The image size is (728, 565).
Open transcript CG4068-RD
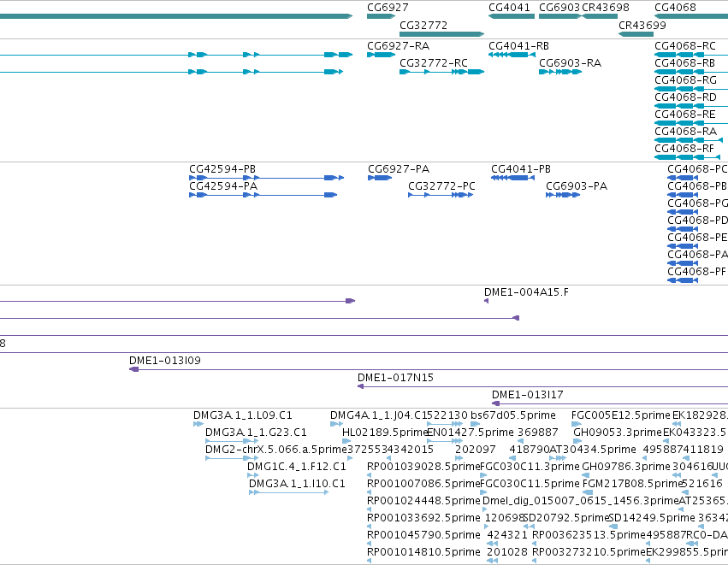coord(685,97)
